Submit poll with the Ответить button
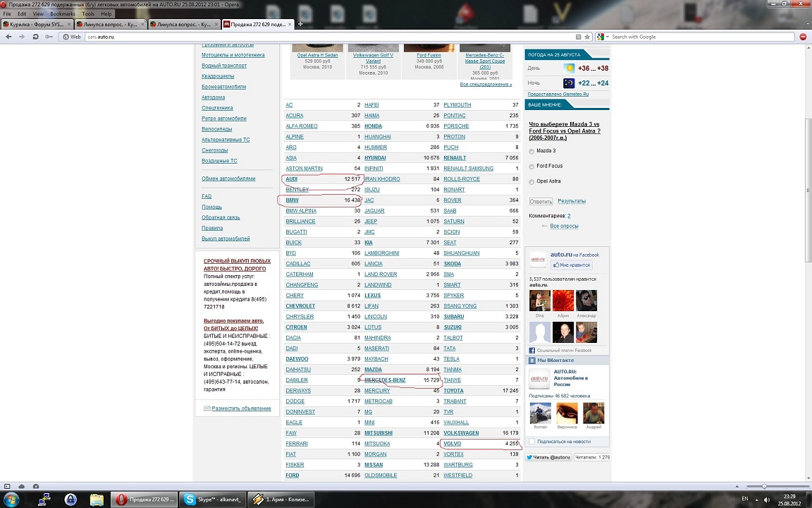812x508 pixels. [541, 201]
